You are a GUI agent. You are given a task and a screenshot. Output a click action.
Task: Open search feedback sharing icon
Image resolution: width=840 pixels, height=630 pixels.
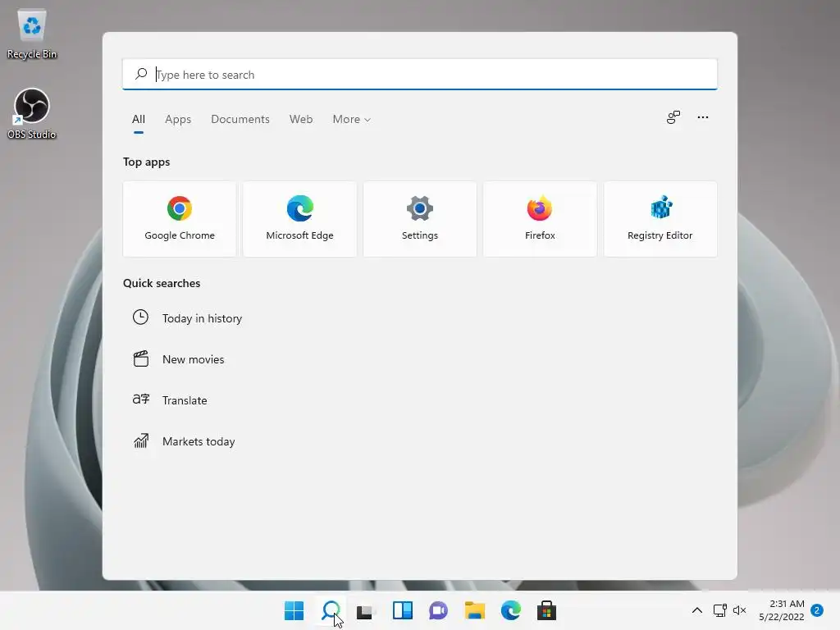(x=673, y=117)
